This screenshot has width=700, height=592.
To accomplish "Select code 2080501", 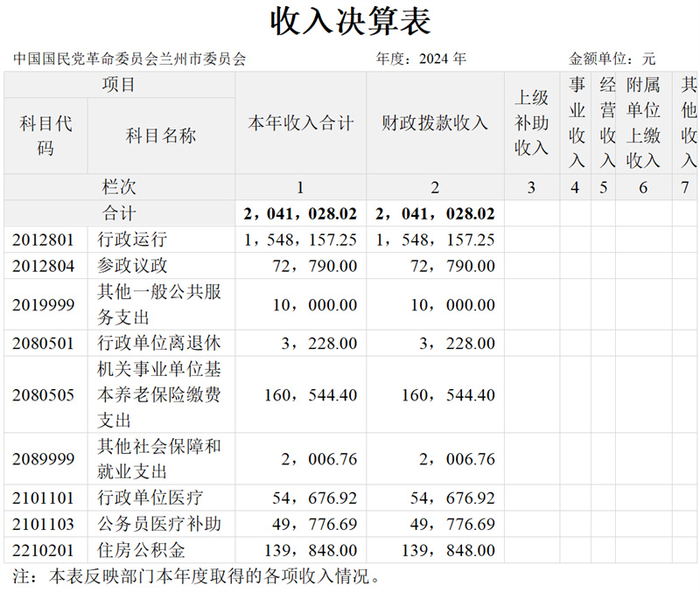I will (x=43, y=344).
